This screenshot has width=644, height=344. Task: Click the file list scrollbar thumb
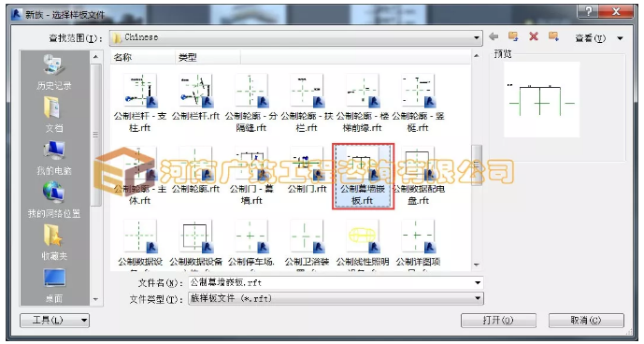477,165
